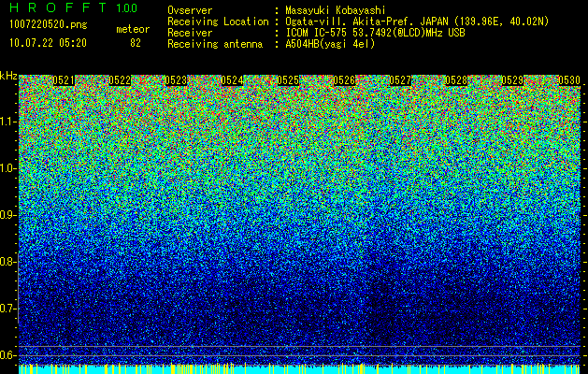
Task: Click the 0525 time marker
Action: 288,80
